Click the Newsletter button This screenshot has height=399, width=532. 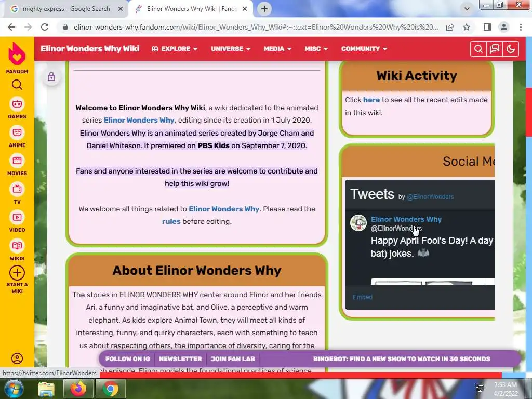click(180, 359)
